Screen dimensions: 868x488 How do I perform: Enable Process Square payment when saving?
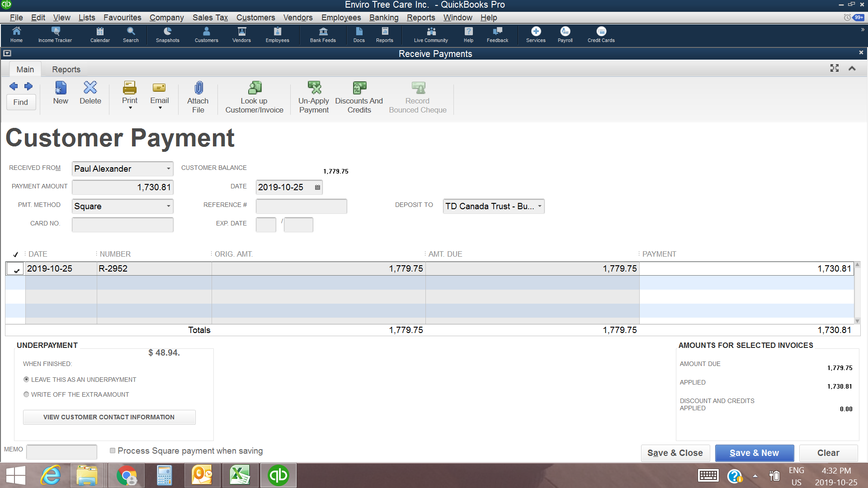point(113,450)
